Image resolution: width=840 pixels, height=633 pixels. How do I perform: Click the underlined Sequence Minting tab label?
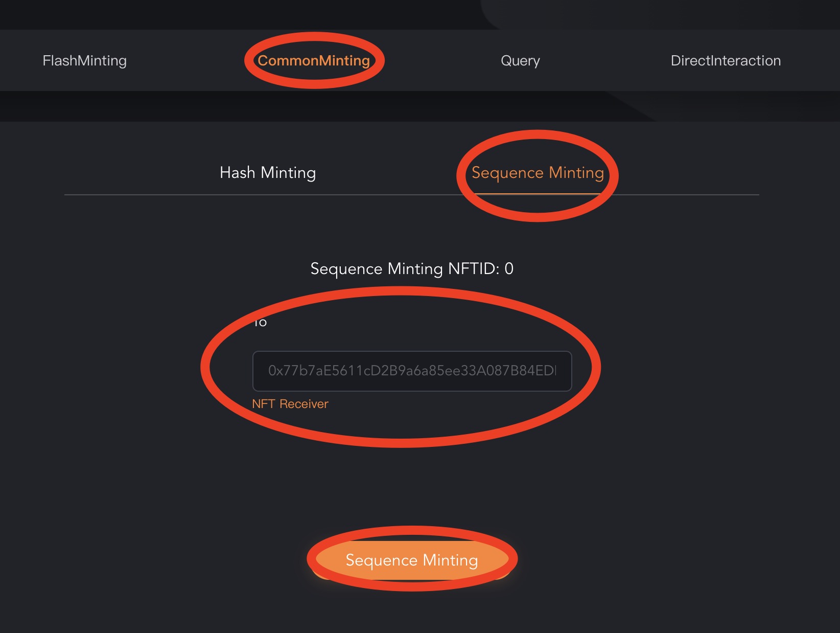538,173
